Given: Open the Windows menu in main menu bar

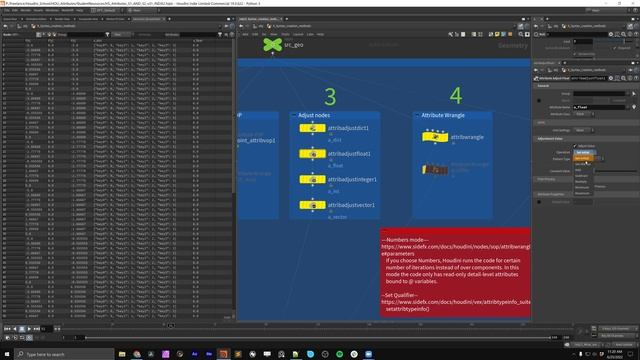Looking at the screenshot, I should coord(52,10).
